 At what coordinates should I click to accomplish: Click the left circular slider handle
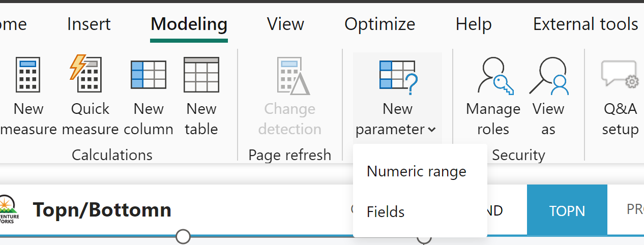pyautogui.click(x=183, y=236)
